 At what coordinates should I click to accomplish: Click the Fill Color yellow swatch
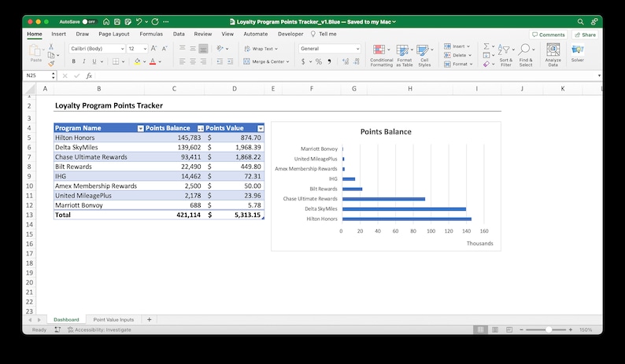coord(137,61)
